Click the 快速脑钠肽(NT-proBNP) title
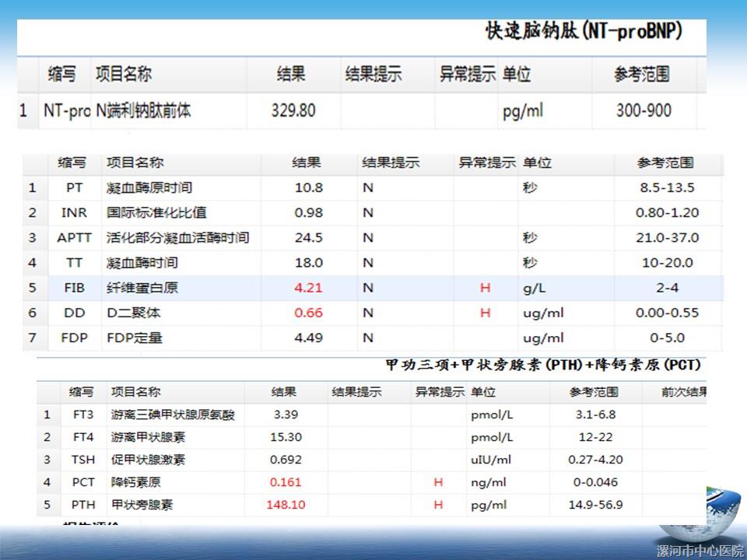Screen dimensions: 747x560 (x=584, y=32)
